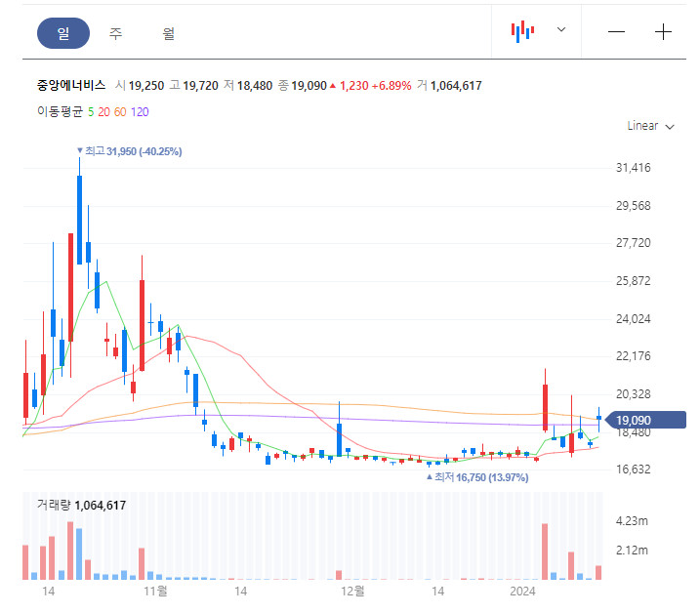Click the open price 19,250 value
This screenshot has width=700, height=613.
(x=146, y=86)
